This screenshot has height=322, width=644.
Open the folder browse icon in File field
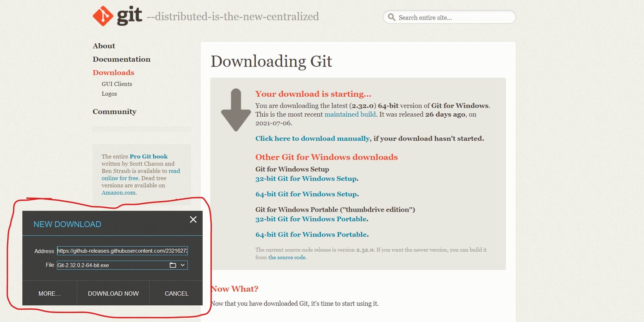[x=173, y=265]
